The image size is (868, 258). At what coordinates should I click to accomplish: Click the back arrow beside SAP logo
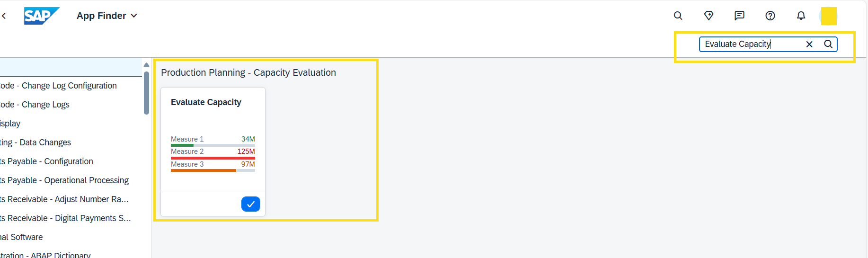coord(4,16)
